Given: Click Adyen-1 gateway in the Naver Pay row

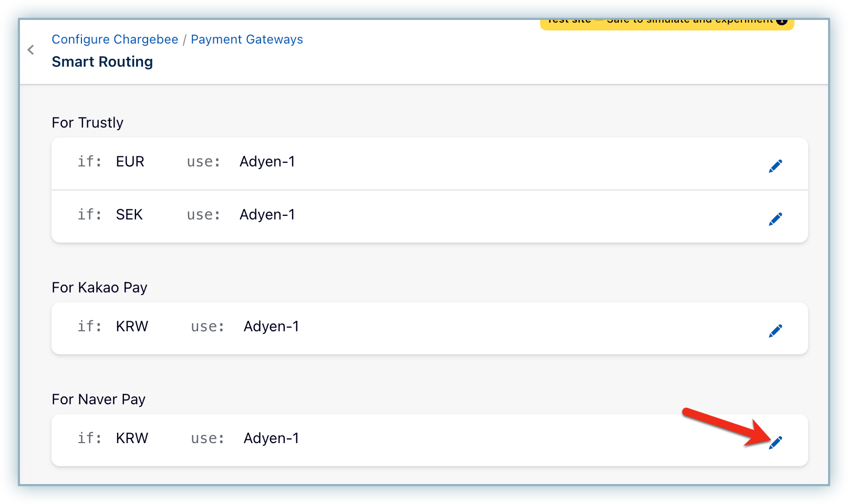Looking at the screenshot, I should click(x=272, y=438).
